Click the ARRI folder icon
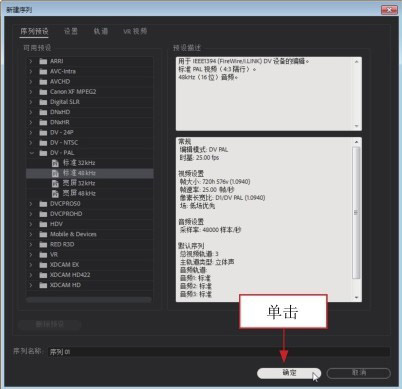 point(43,61)
